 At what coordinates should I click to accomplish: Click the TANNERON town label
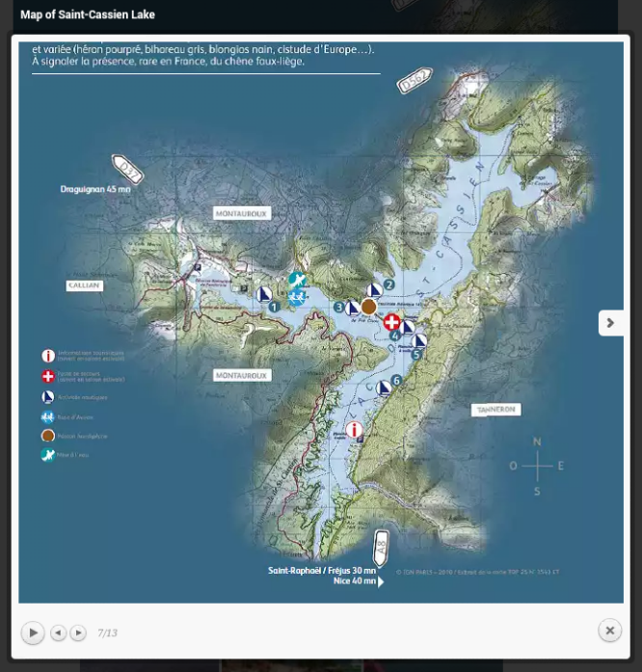[495, 410]
